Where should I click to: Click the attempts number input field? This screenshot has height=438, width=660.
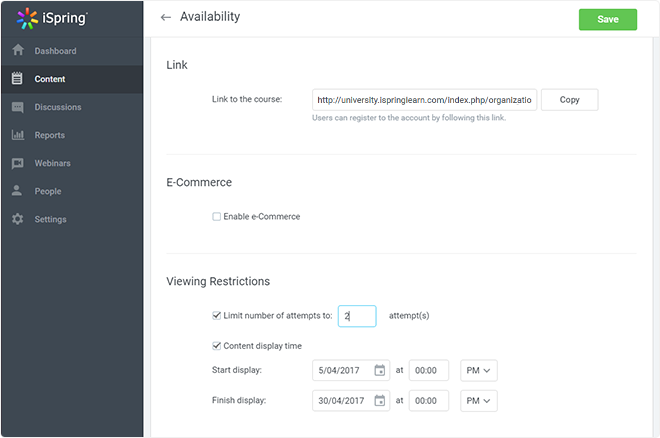pyautogui.click(x=357, y=316)
